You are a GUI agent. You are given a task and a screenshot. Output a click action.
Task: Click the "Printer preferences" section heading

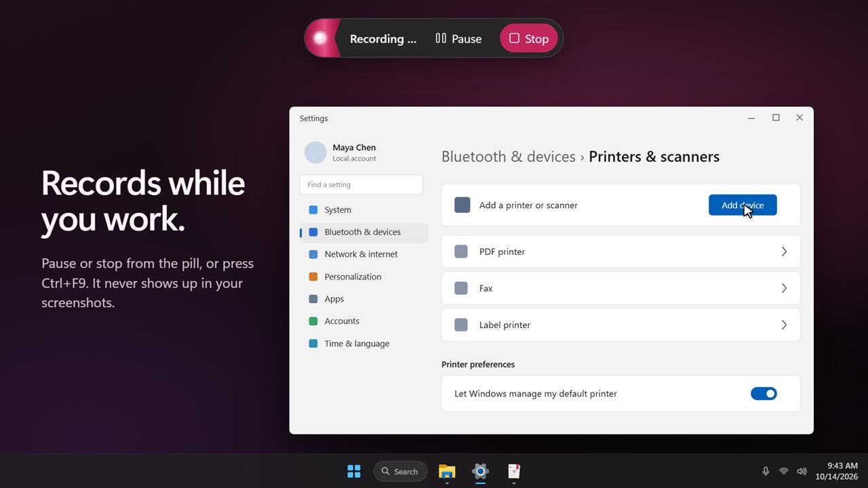point(478,365)
